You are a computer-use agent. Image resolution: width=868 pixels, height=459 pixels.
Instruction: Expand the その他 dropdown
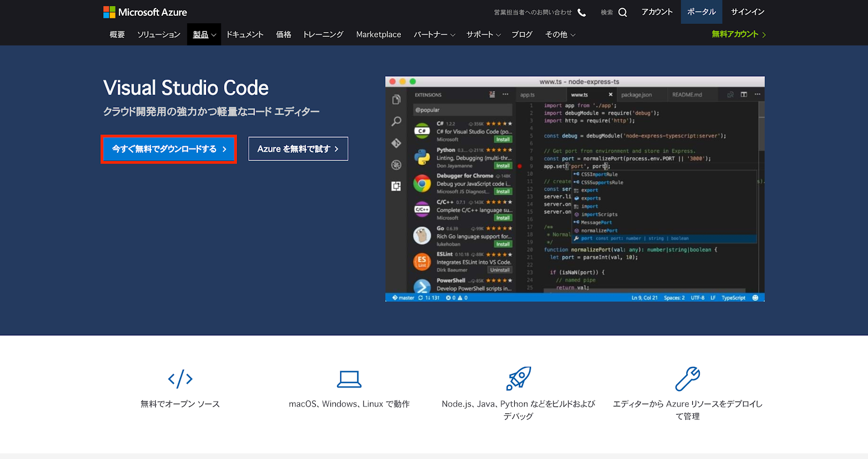pyautogui.click(x=560, y=34)
